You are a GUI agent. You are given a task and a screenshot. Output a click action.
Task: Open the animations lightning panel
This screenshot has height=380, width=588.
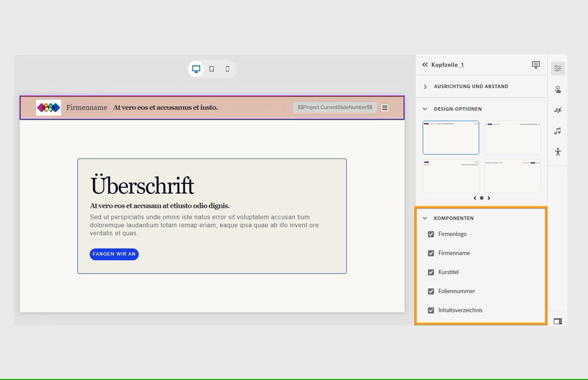[x=558, y=110]
